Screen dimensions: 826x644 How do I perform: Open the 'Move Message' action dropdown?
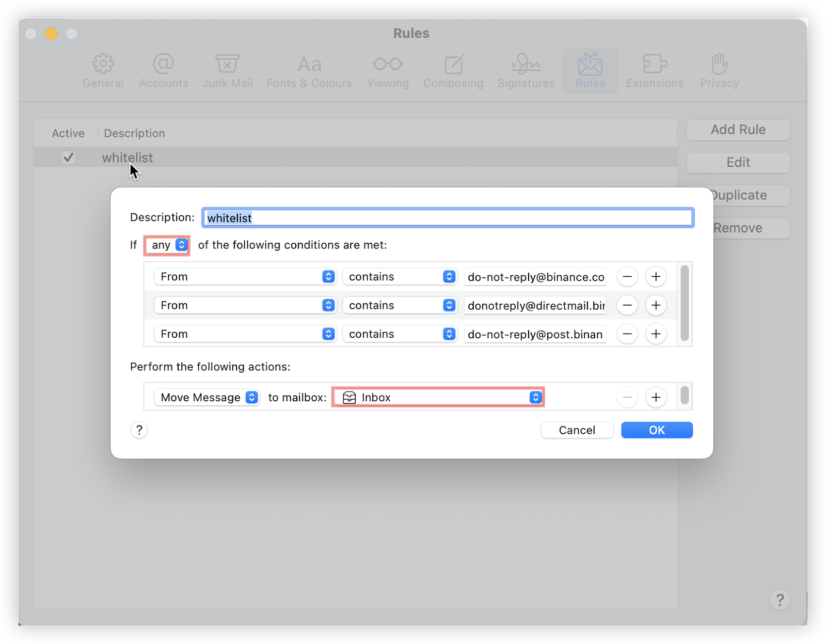point(207,398)
